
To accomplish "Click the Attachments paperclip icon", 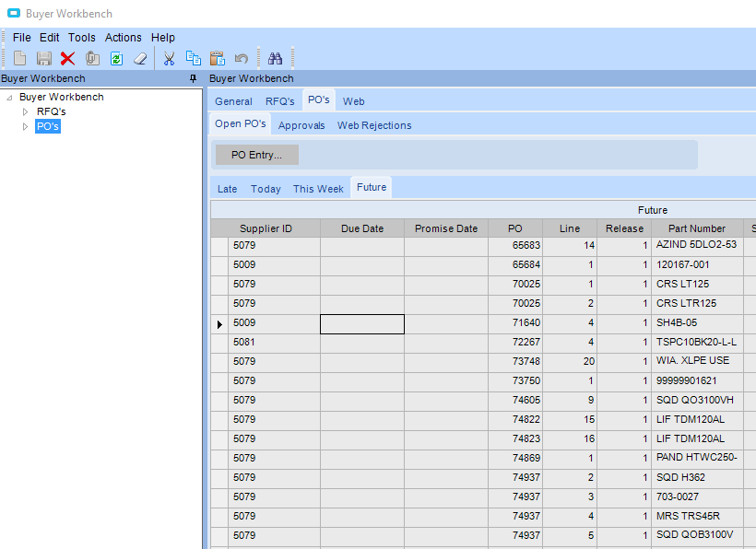I will coord(92,58).
